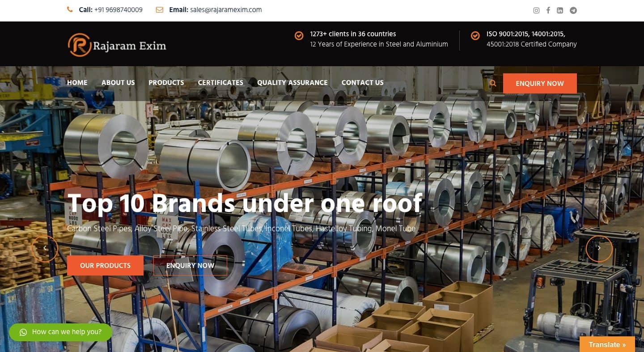
Task: Click the orange phone call icon
Action: click(70, 9)
